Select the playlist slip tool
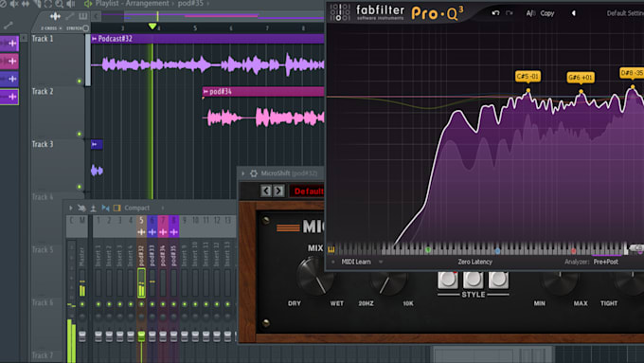The width and height of the screenshot is (644, 363). pyautogui.click(x=26, y=4)
